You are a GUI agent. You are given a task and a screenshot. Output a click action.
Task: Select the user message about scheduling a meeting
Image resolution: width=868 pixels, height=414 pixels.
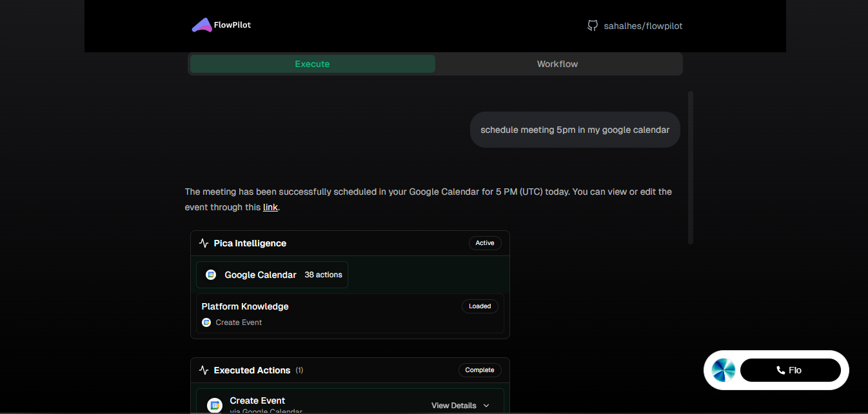pos(575,130)
